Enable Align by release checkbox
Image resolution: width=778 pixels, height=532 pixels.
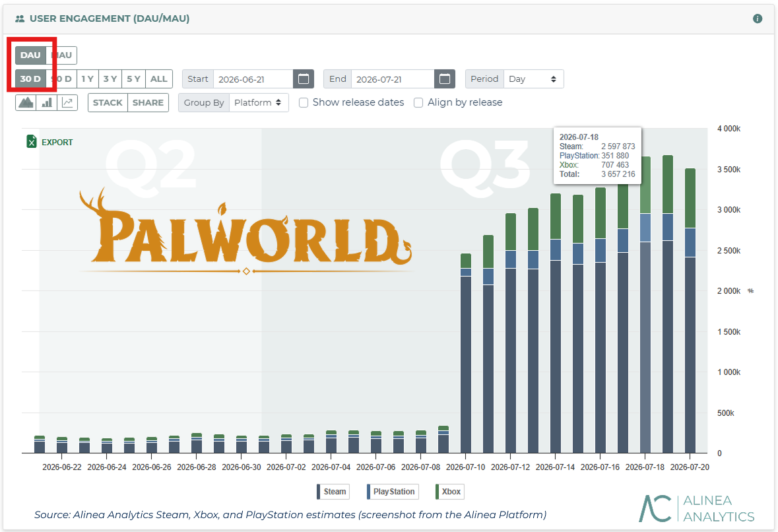[x=418, y=103]
